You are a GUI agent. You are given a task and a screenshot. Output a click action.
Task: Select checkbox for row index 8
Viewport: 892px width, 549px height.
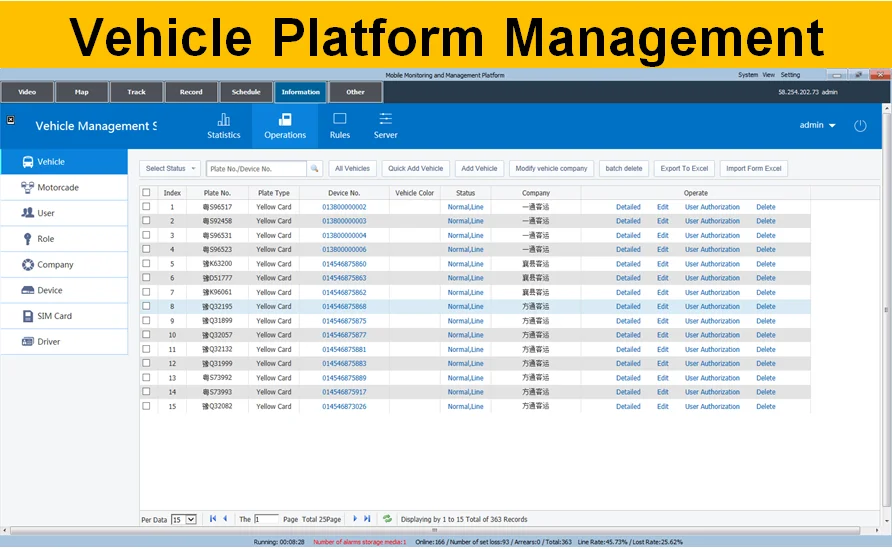coord(146,307)
